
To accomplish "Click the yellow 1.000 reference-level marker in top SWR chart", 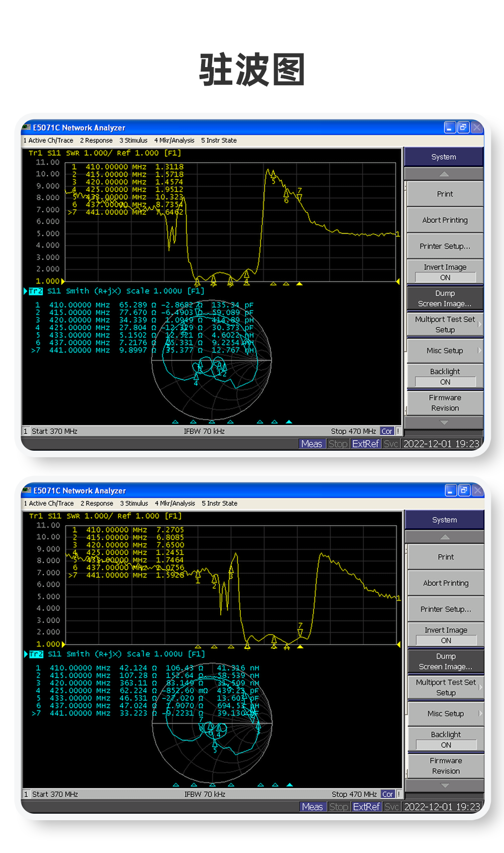I will click(63, 281).
